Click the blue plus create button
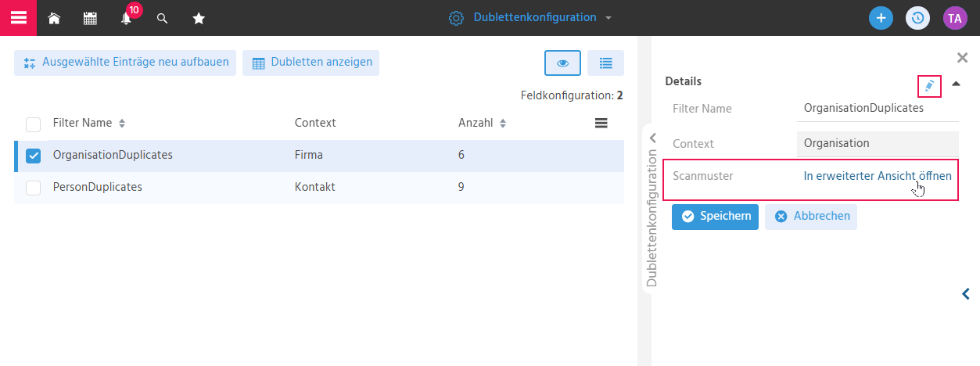The height and width of the screenshot is (366, 980). tap(881, 18)
